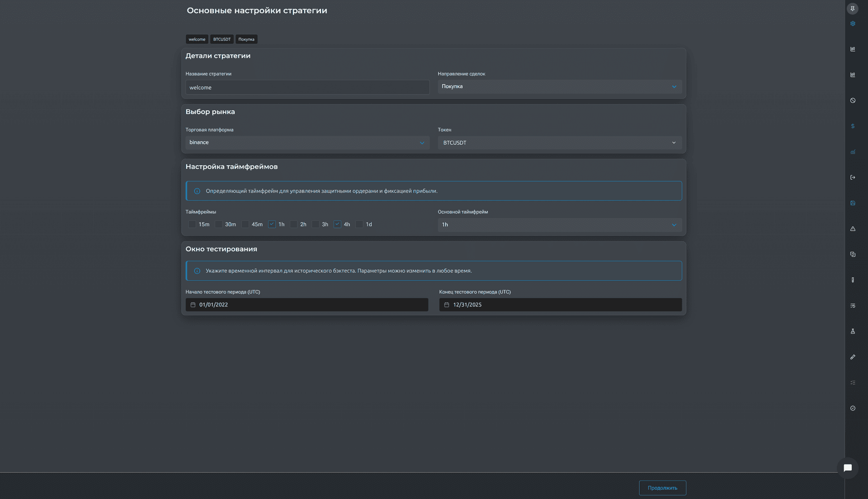Viewport: 868px width, 499px height.
Task: Open the Направление сделок dropdown
Action: click(x=560, y=86)
